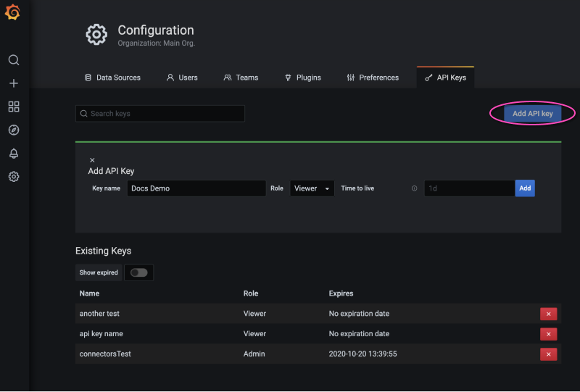This screenshot has height=392, width=580.
Task: Open the search magnifier in sidebar
Action: (x=14, y=60)
